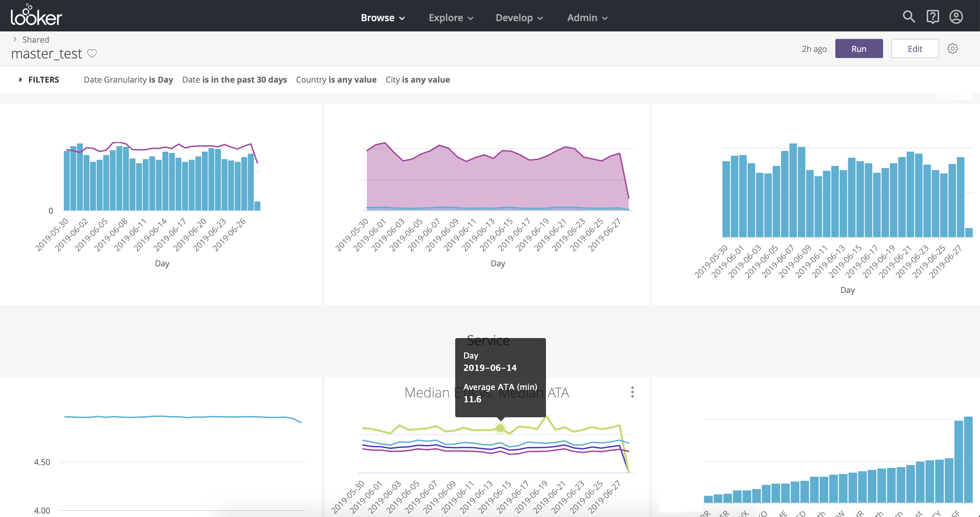Expand the FILTERS section triangle

(20, 80)
